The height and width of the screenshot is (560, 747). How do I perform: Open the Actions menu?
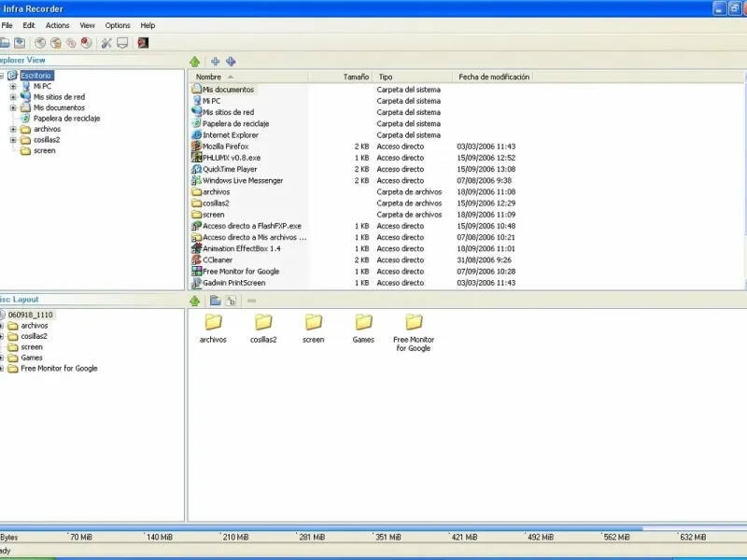click(x=57, y=25)
